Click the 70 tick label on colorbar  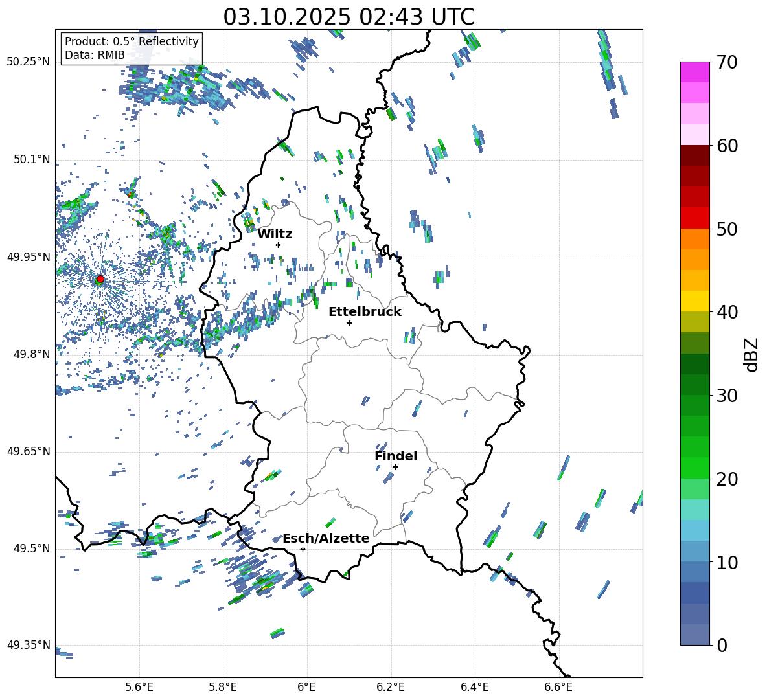click(728, 62)
